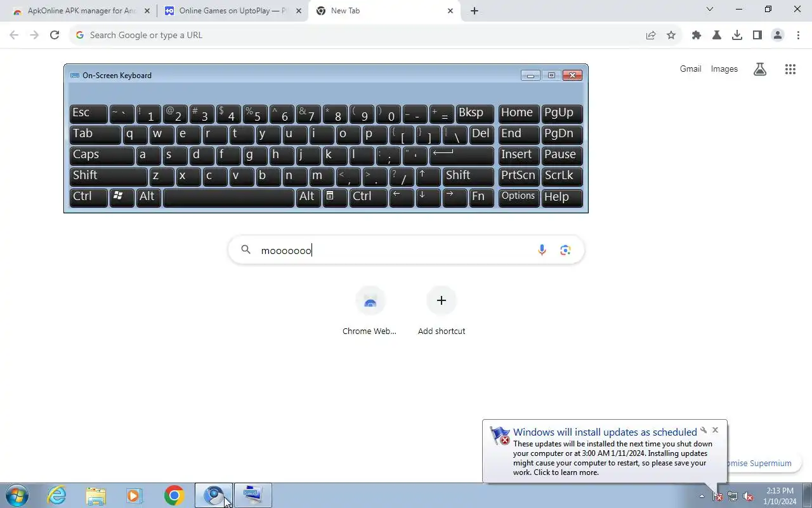This screenshot has width=812, height=508.
Task: Switch to Online Games on UptoPlay tab
Action: 233,11
